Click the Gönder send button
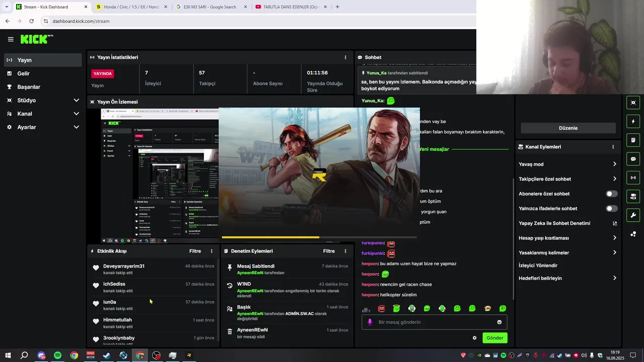The width and height of the screenshot is (644, 362). 495,338
